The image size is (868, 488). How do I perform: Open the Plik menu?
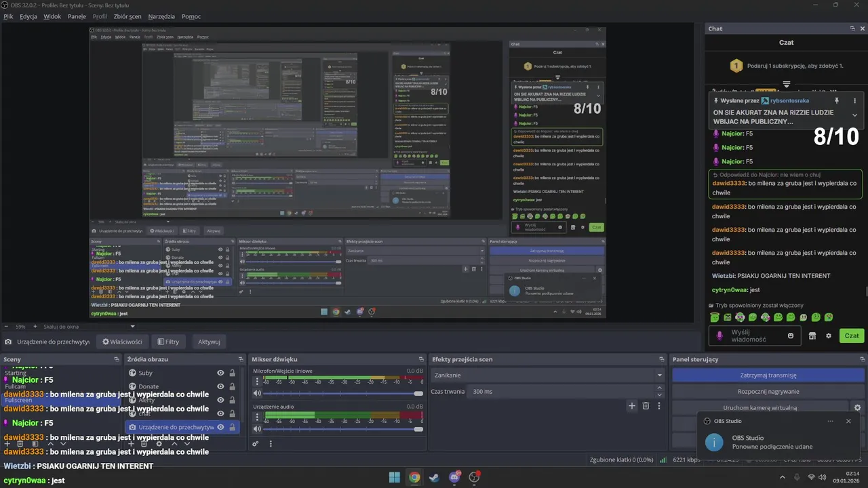pyautogui.click(x=8, y=16)
